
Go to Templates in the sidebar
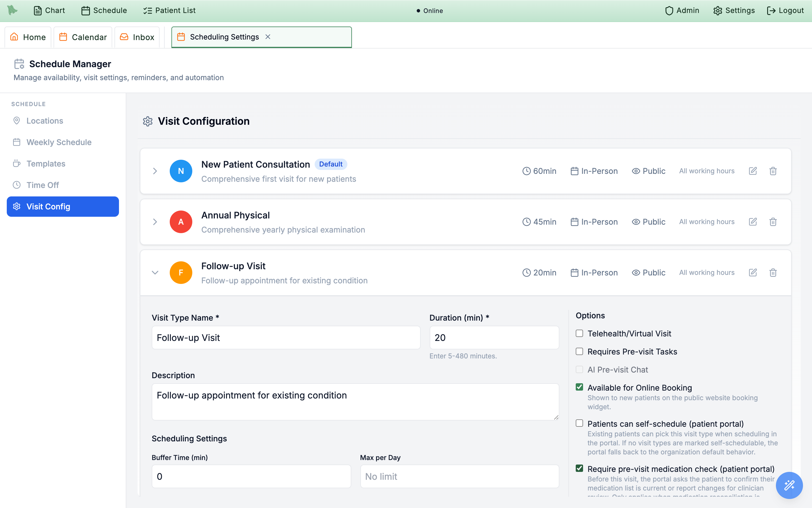(x=63, y=164)
